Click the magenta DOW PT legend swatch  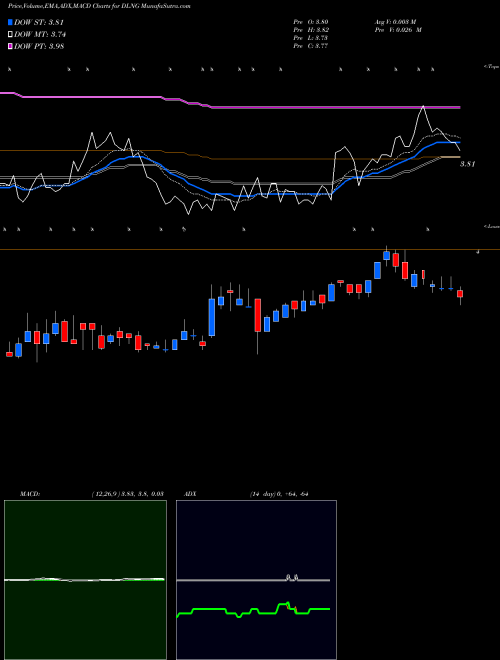11,46
